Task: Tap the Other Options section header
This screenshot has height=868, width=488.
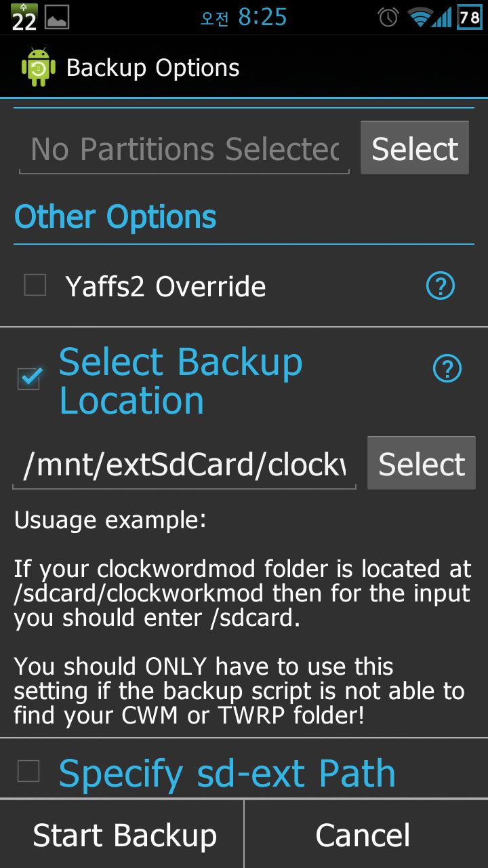Action: 115,218
